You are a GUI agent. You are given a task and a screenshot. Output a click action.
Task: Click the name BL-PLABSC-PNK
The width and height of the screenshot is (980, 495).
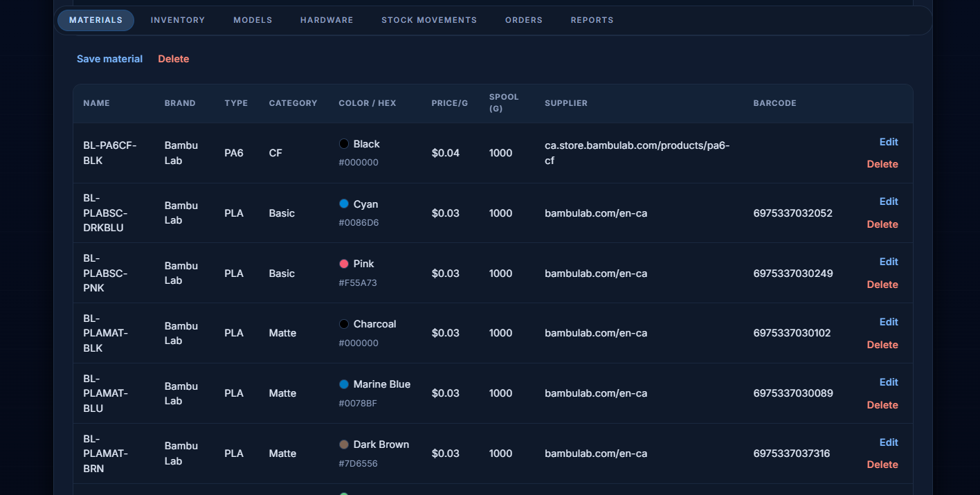(x=105, y=273)
